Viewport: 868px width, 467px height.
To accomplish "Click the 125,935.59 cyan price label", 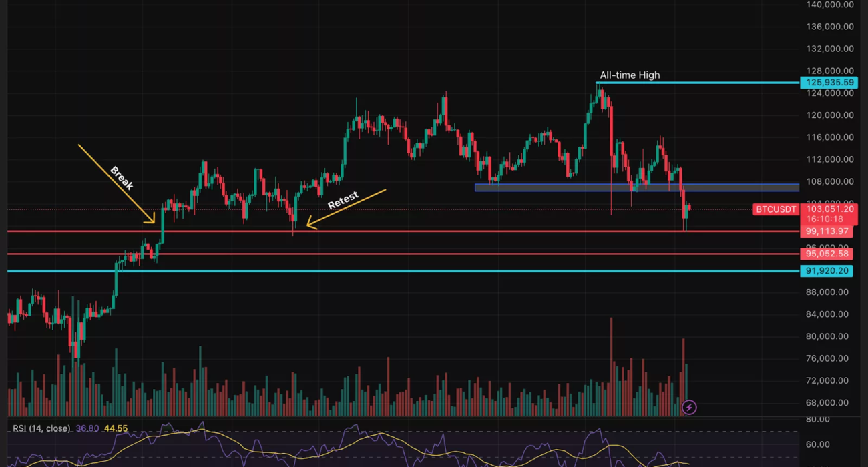I will pyautogui.click(x=829, y=83).
